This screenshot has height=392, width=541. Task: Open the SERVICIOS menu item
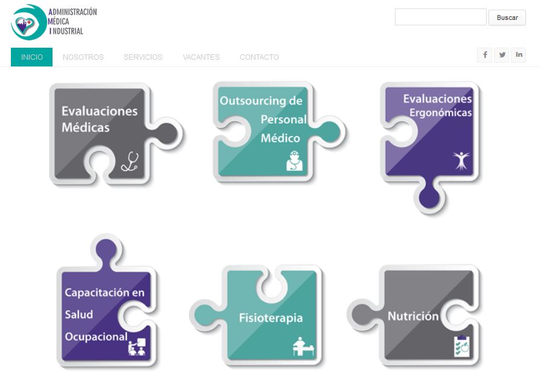pos(143,57)
